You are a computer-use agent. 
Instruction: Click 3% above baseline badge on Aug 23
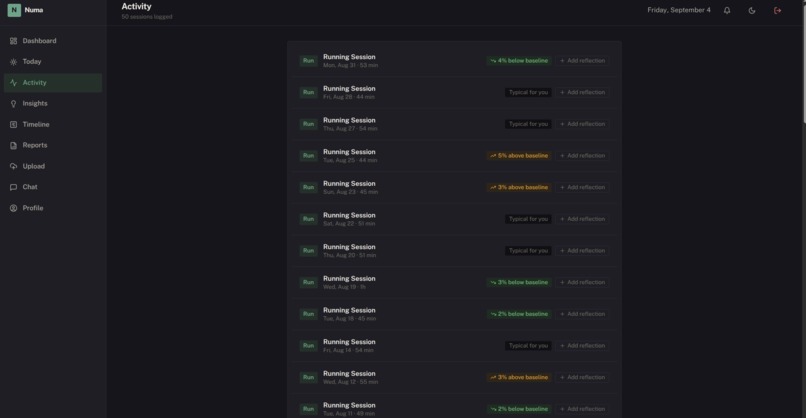click(519, 187)
